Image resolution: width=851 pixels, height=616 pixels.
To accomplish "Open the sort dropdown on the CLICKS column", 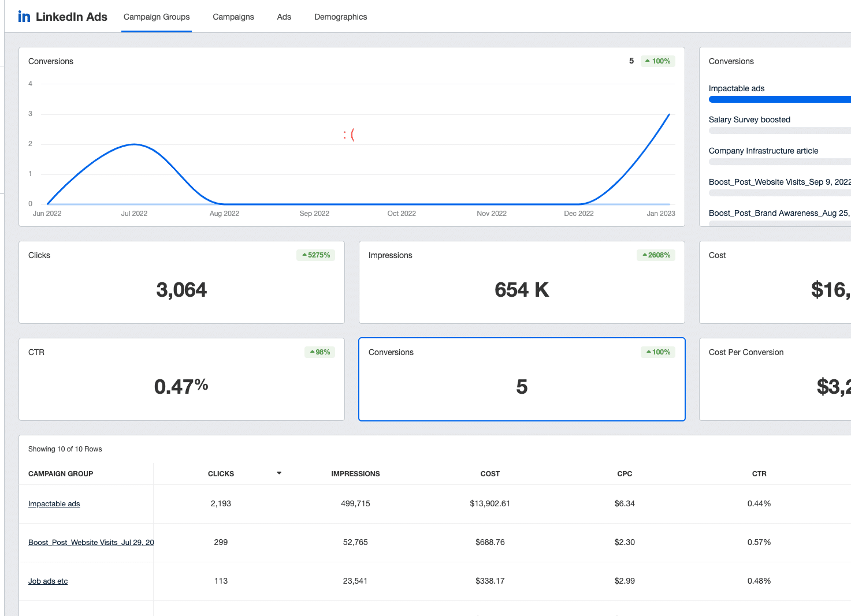I will point(279,473).
